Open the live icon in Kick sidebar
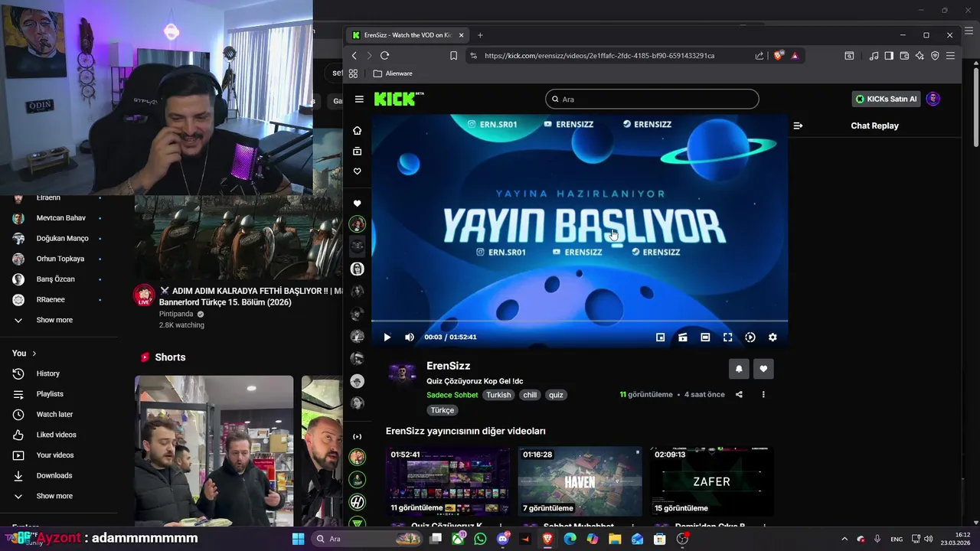 [x=357, y=436]
